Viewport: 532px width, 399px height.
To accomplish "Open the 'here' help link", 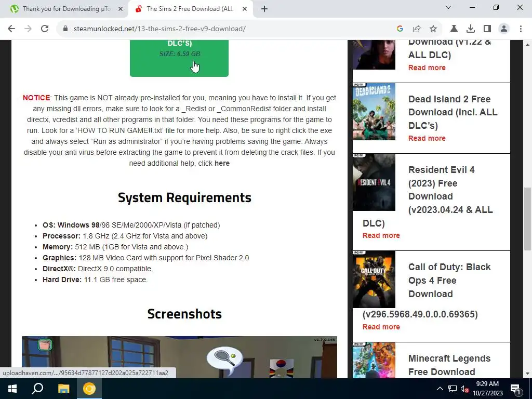I will (222, 163).
